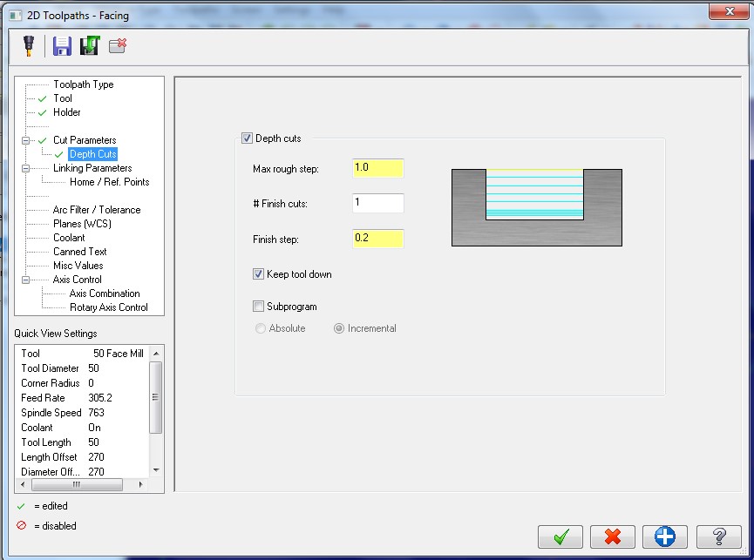Image resolution: width=754 pixels, height=560 pixels.
Task: Select Cut Parameters in tree
Action: (85, 140)
